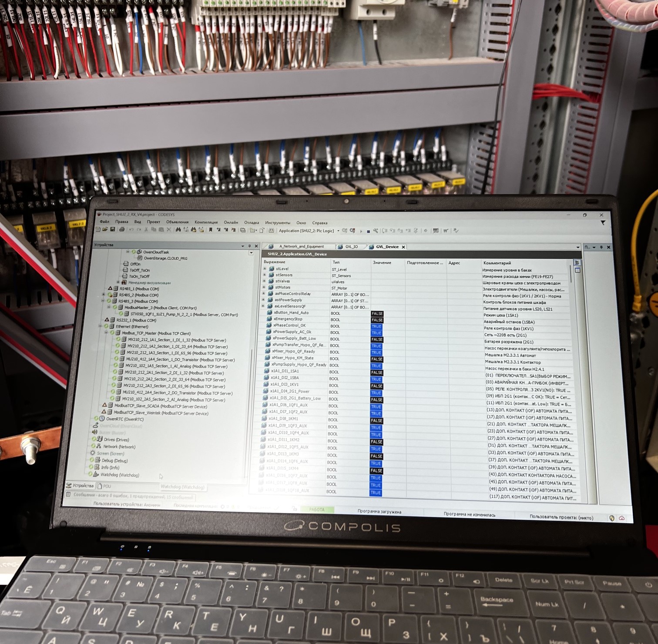
Task: Click the xEmergencyStop FALSE value cell
Action: (377, 320)
